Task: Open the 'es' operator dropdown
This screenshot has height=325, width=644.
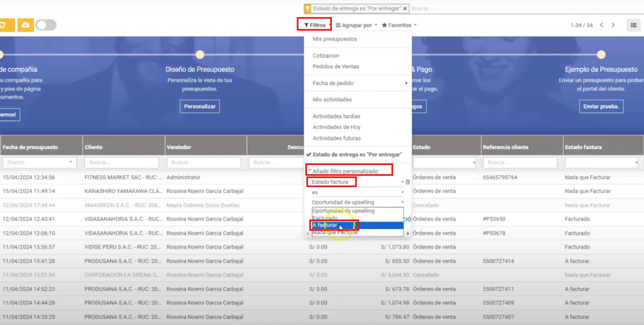Action: pyautogui.click(x=357, y=192)
